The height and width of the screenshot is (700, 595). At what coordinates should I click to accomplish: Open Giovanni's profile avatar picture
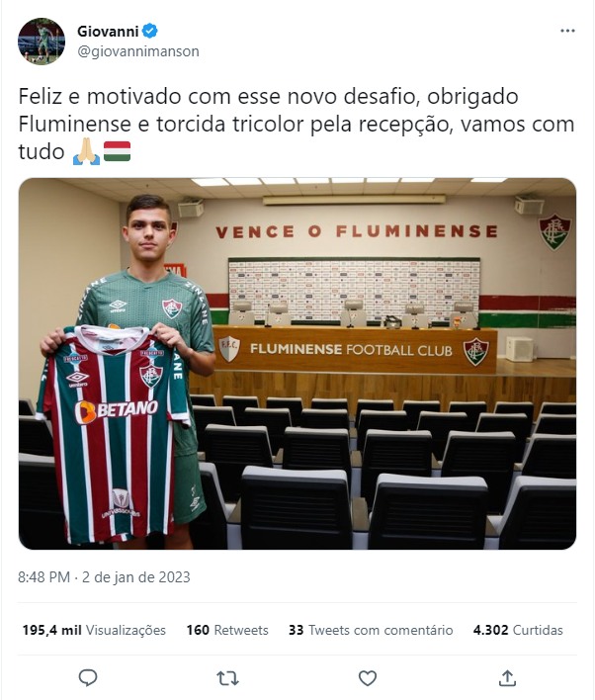click(42, 42)
